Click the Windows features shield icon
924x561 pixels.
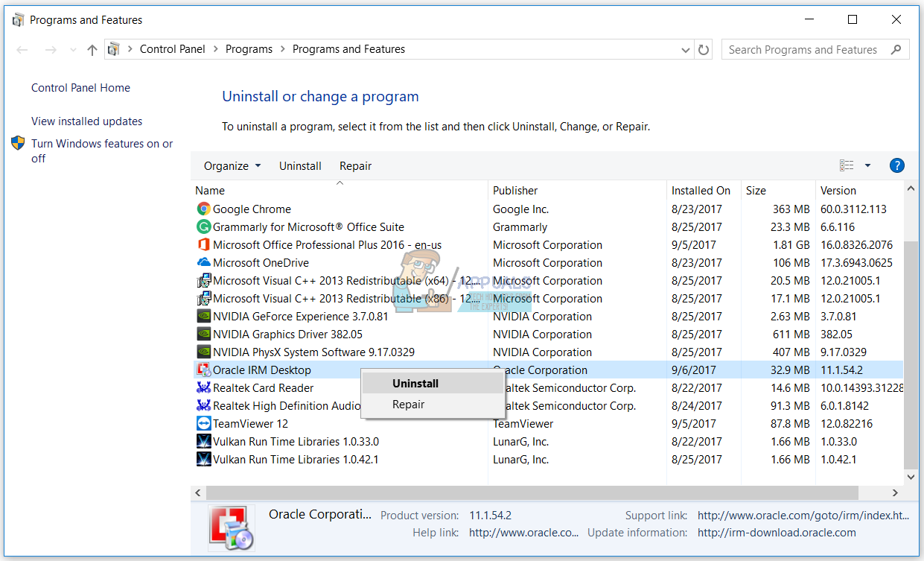[19, 143]
